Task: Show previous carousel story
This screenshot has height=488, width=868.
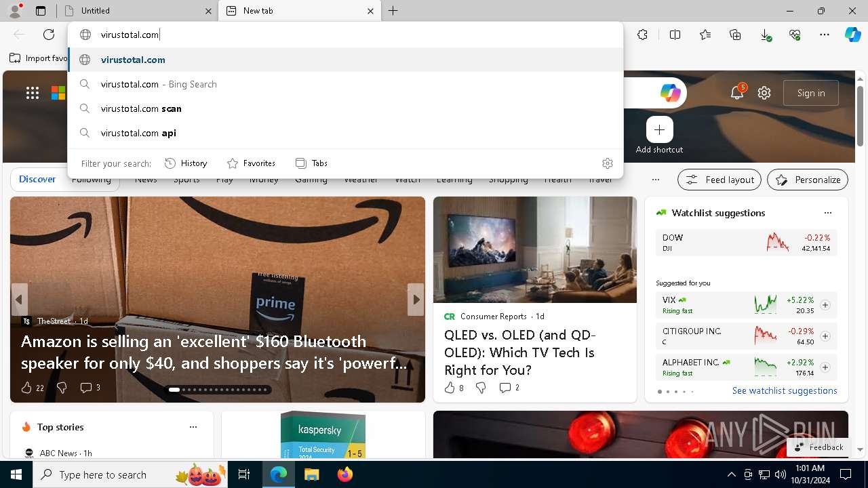Action: 19,300
